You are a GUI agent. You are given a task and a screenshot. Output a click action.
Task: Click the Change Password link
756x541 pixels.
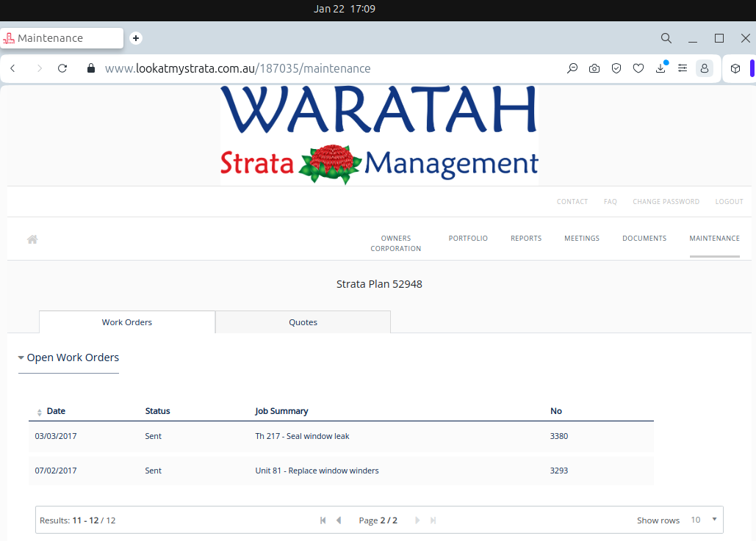click(666, 202)
